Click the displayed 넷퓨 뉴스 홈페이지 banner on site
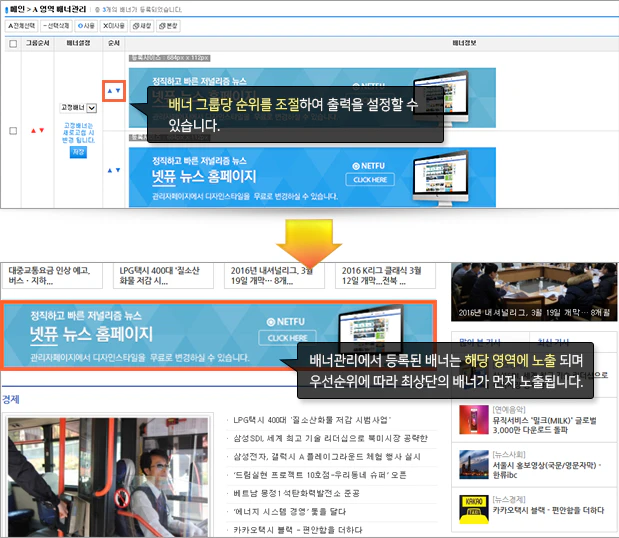 tap(218, 336)
